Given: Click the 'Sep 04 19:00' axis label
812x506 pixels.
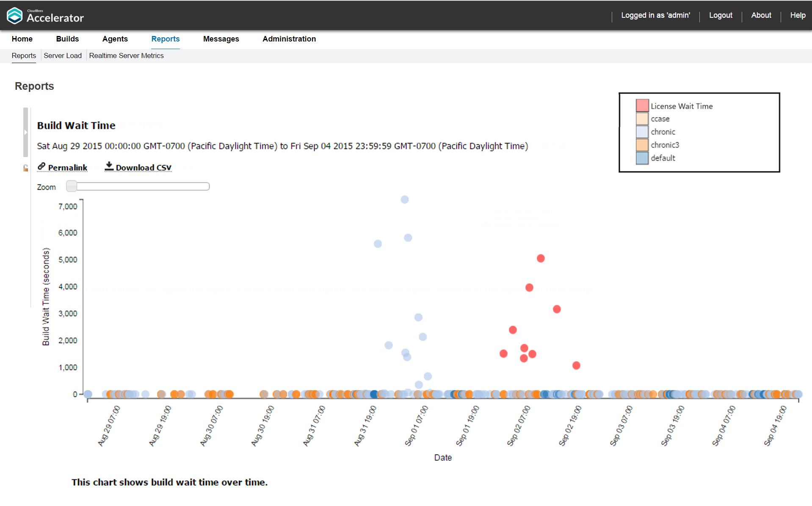Looking at the screenshot, I should pyautogui.click(x=775, y=426).
